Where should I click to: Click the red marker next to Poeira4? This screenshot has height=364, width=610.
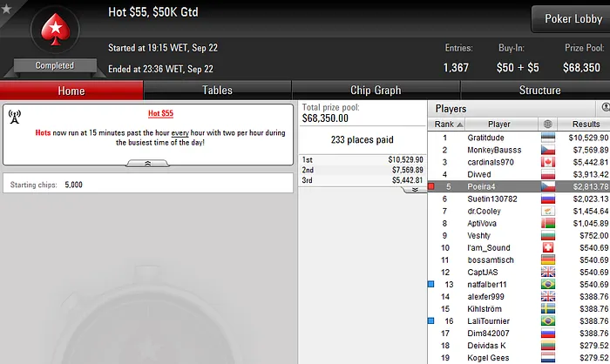pos(431,186)
